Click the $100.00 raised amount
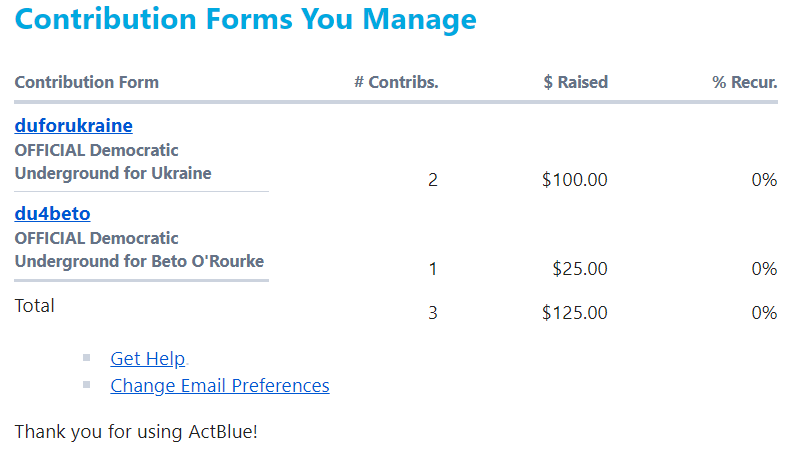 click(x=574, y=180)
